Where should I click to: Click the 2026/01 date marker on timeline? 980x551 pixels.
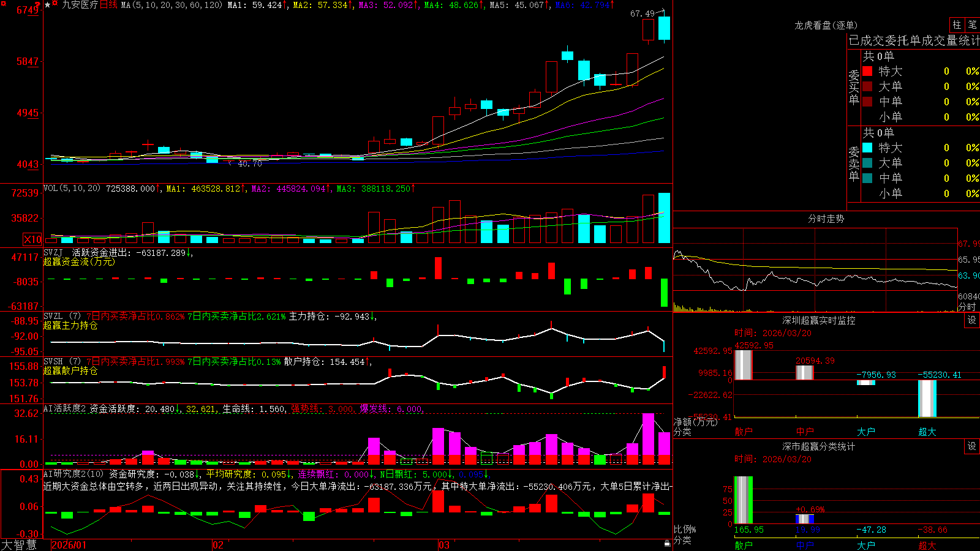[x=69, y=545]
